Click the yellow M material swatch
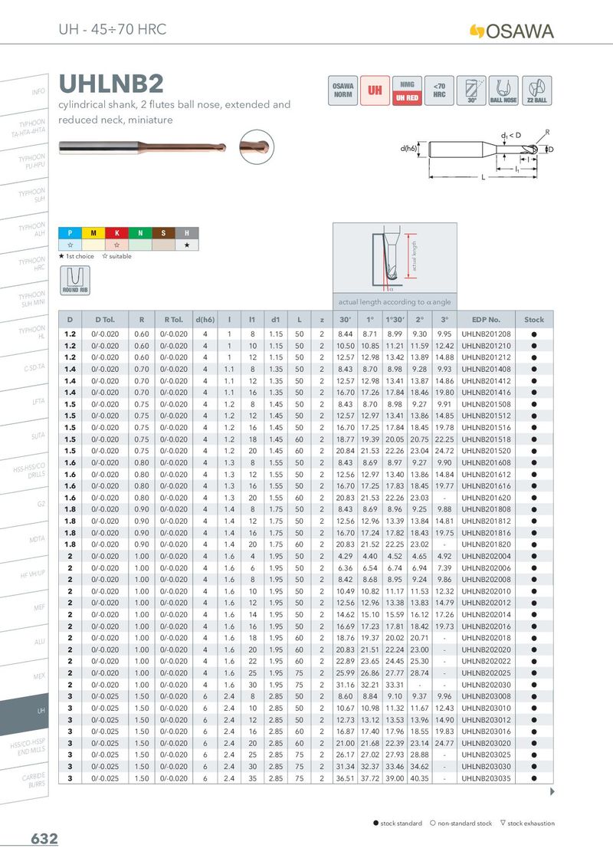613x868 pixels. coord(93,233)
